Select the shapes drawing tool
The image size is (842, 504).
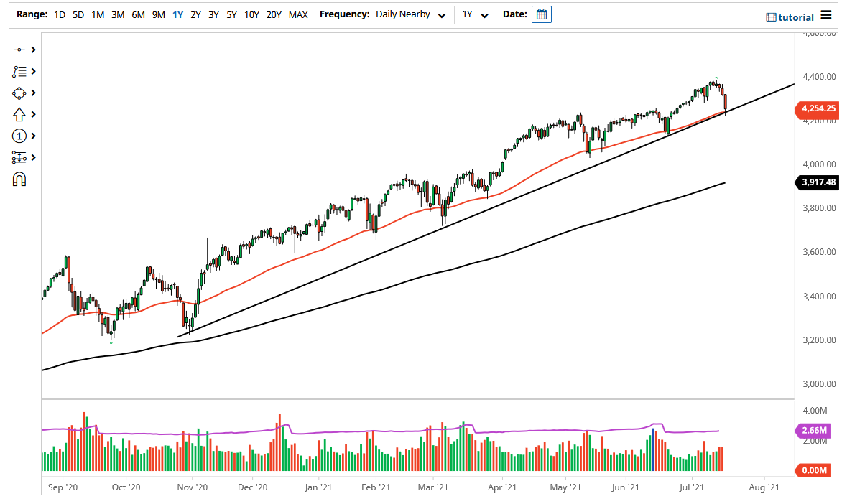point(20,93)
